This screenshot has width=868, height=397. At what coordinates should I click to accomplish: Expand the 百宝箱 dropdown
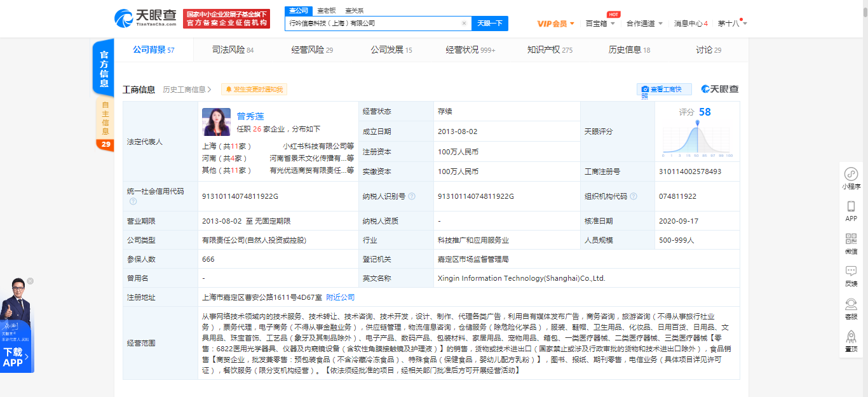(600, 24)
